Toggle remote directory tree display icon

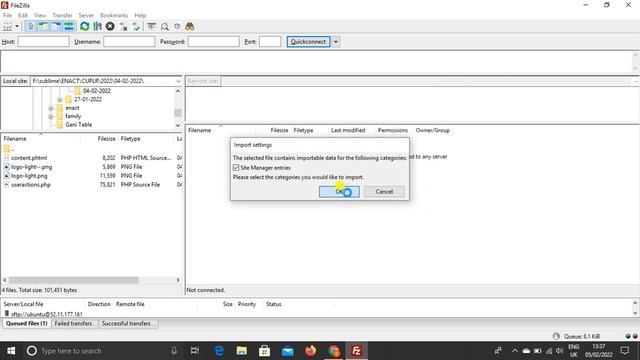56,27
